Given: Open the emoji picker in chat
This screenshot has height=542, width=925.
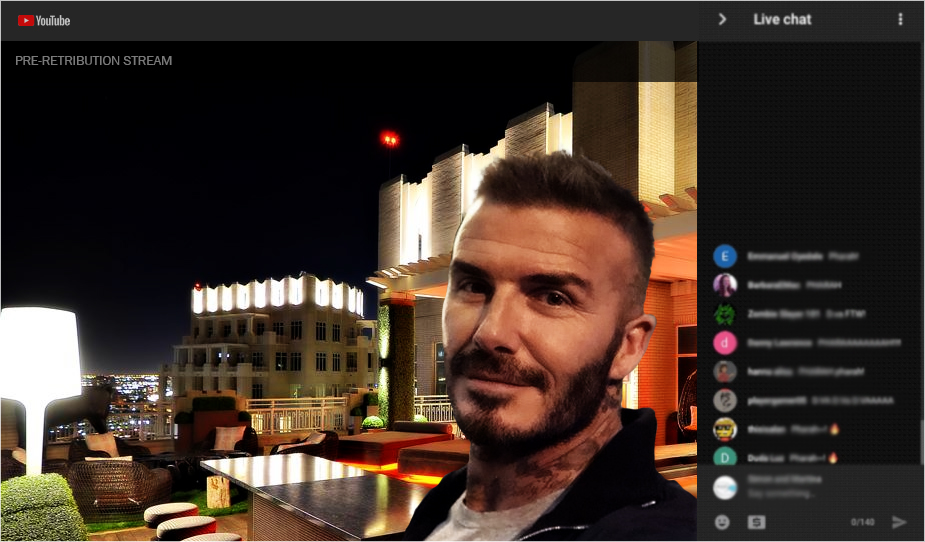Looking at the screenshot, I should tap(722, 522).
